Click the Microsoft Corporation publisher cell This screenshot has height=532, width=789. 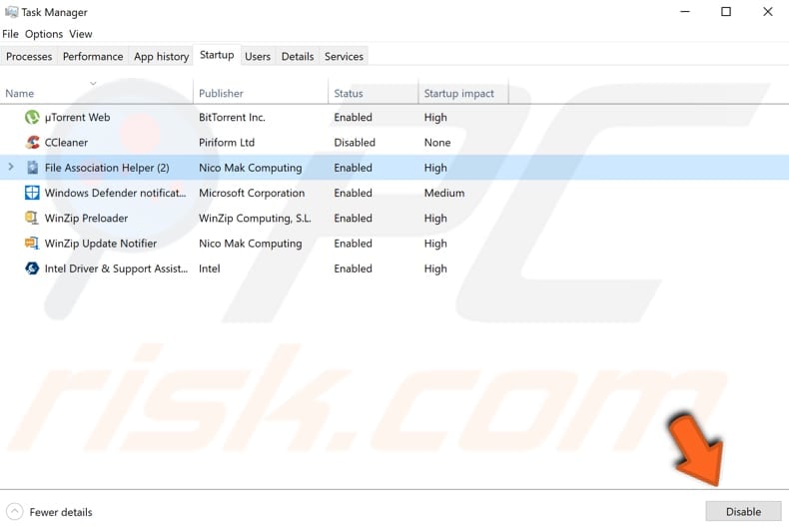tap(252, 193)
